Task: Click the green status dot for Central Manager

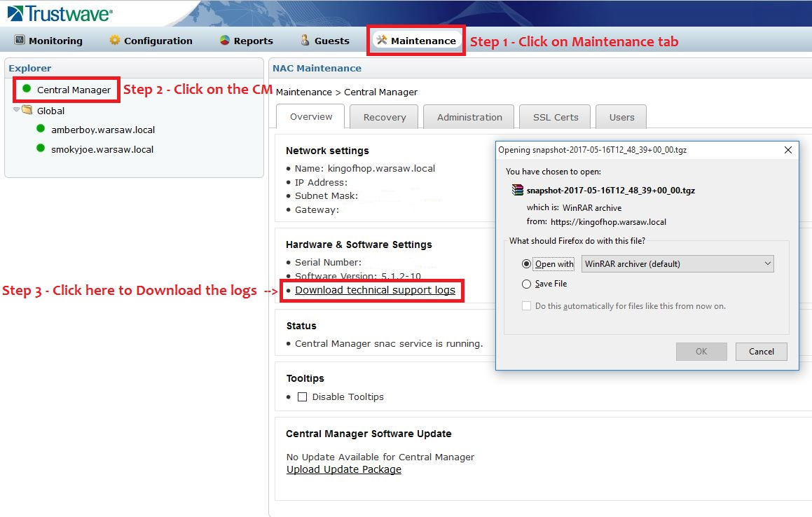Action: pyautogui.click(x=27, y=89)
